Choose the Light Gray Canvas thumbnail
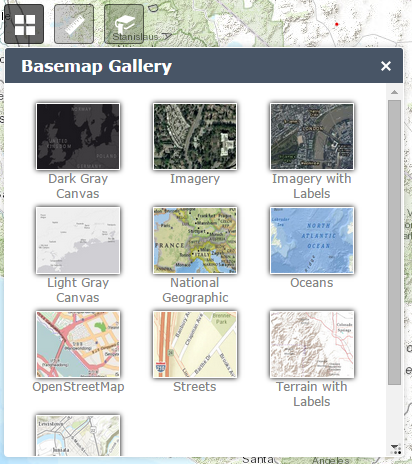 coord(78,240)
